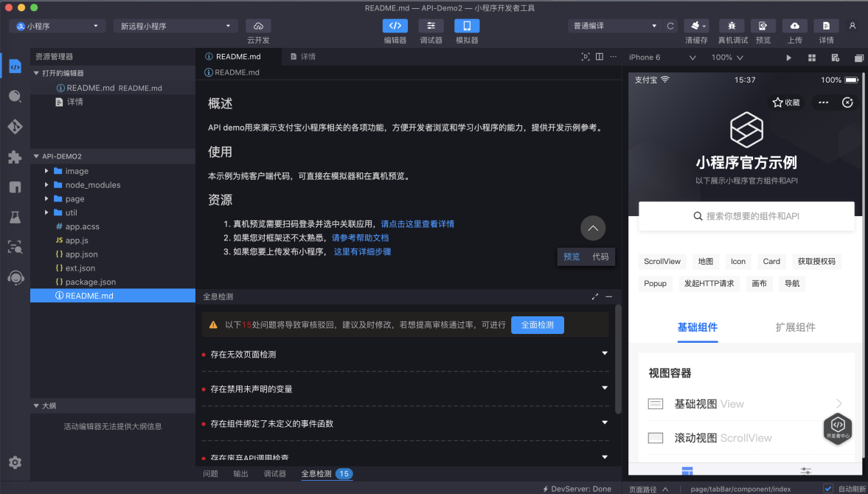Screen dimensions: 868x494
Task: Follow the 请参考帮助文档 link
Action: [x=361, y=238]
